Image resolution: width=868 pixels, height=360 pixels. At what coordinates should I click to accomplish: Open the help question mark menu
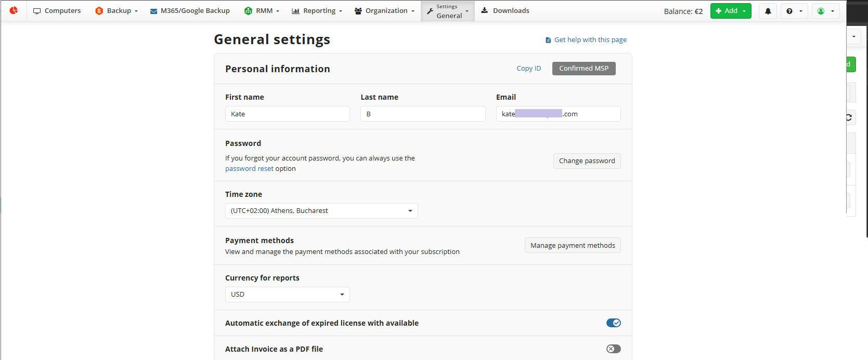point(794,11)
